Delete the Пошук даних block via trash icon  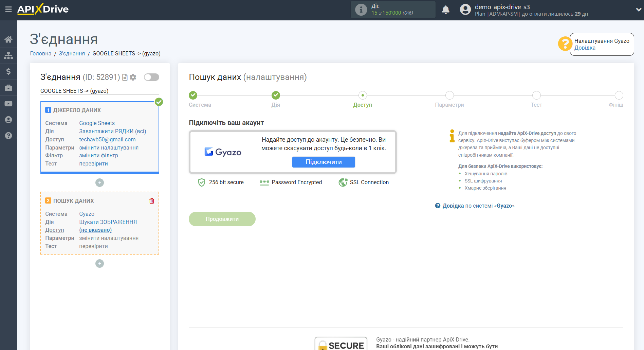coord(151,201)
